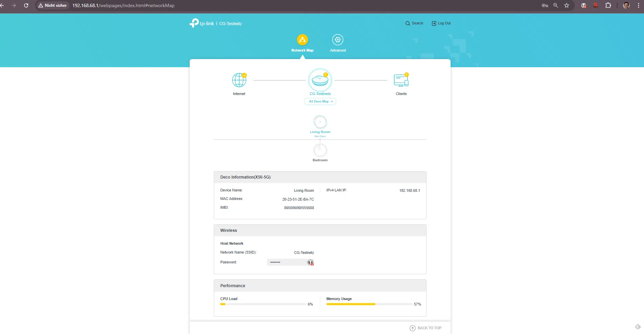The image size is (644, 334).
Task: Select the Living Room Deco node
Action: tap(320, 122)
